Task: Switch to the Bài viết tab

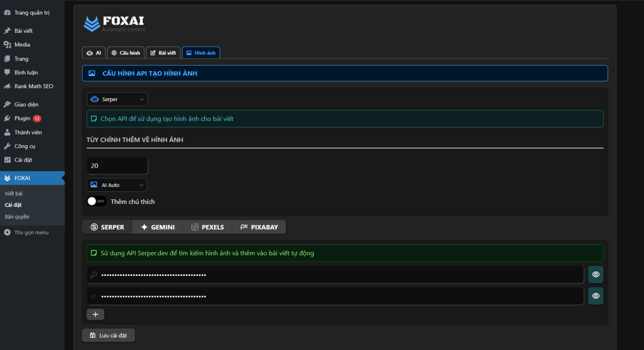Action: click(163, 53)
